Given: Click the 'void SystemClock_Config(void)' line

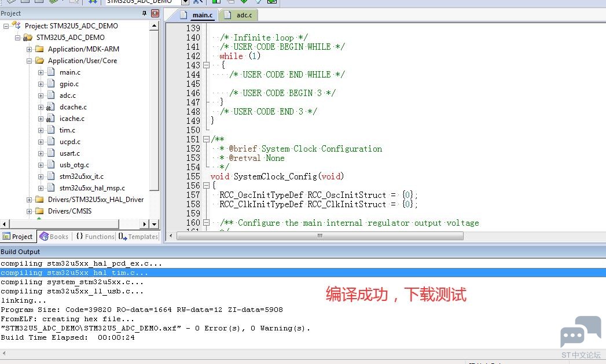Looking at the screenshot, I should click(x=277, y=177).
